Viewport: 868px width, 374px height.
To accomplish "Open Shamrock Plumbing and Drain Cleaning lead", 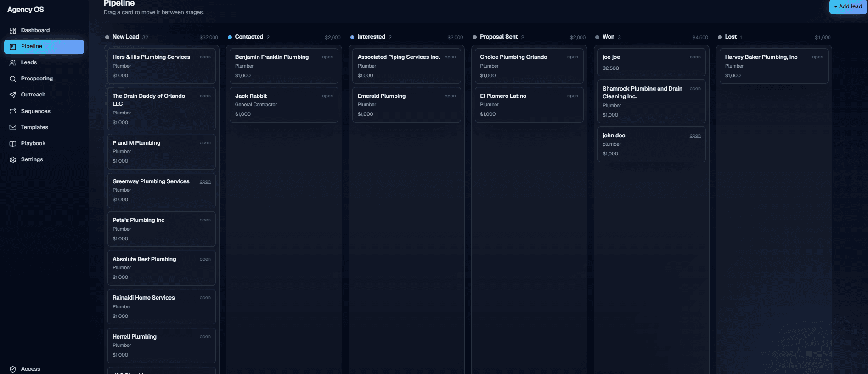I will (695, 89).
